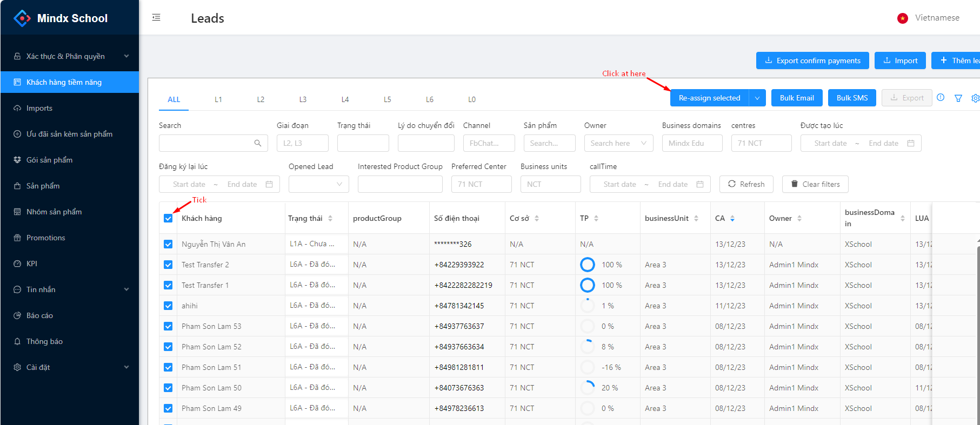Click TP progress circle for Pham Son Lam 50
Screen dimensions: 980x425
tap(588, 388)
